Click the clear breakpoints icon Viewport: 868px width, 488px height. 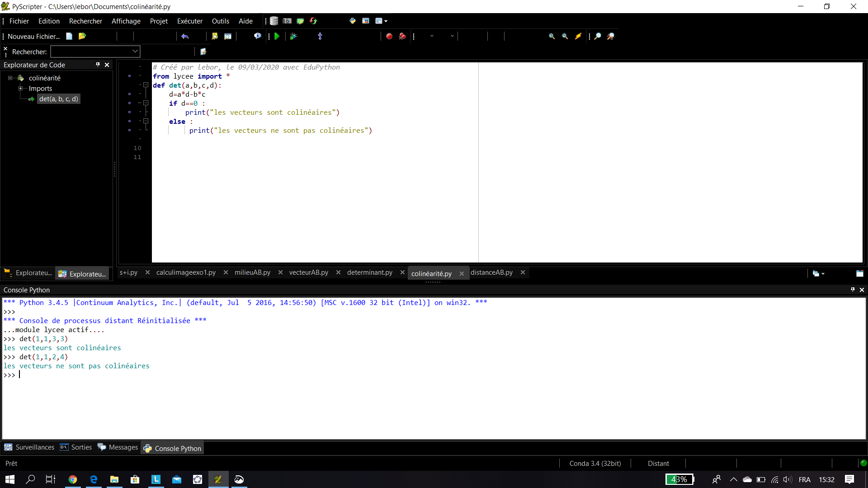point(402,36)
